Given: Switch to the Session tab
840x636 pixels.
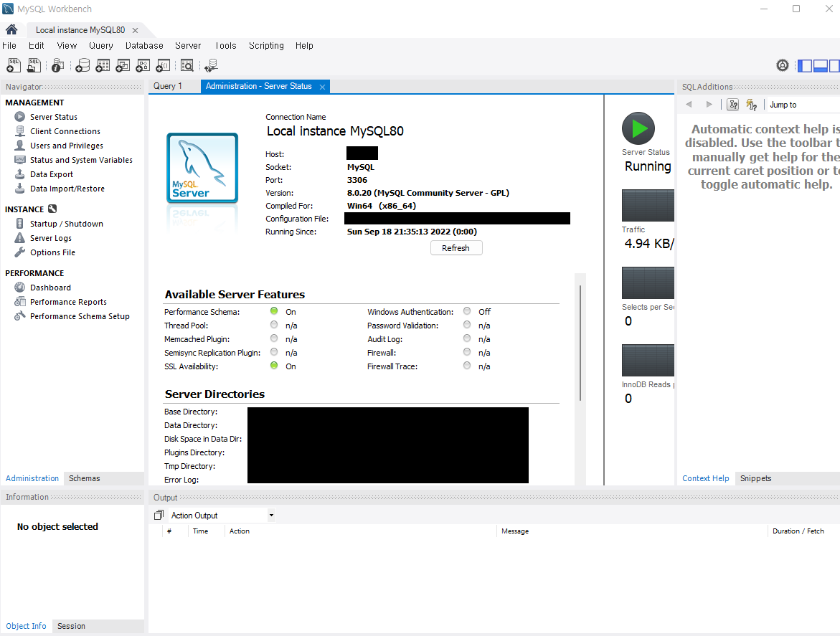Looking at the screenshot, I should (x=71, y=626).
